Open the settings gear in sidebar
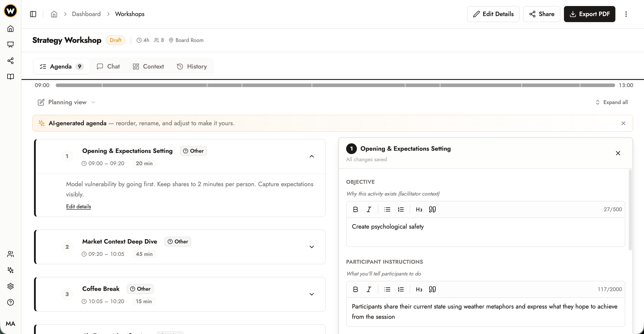The image size is (644, 334). coord(11,286)
